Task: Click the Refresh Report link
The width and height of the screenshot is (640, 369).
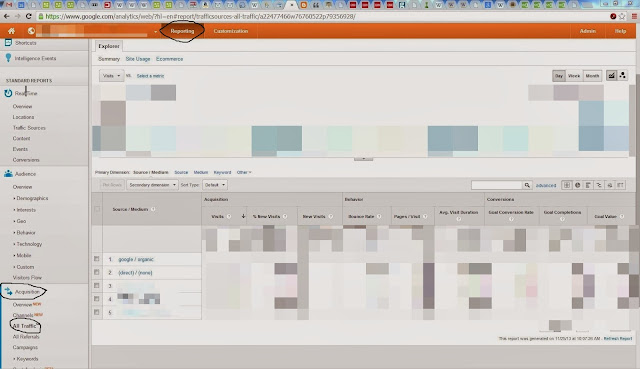Action: pos(618,338)
